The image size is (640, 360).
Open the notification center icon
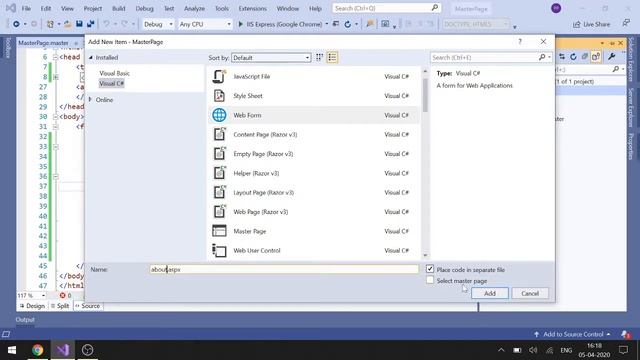623,350
